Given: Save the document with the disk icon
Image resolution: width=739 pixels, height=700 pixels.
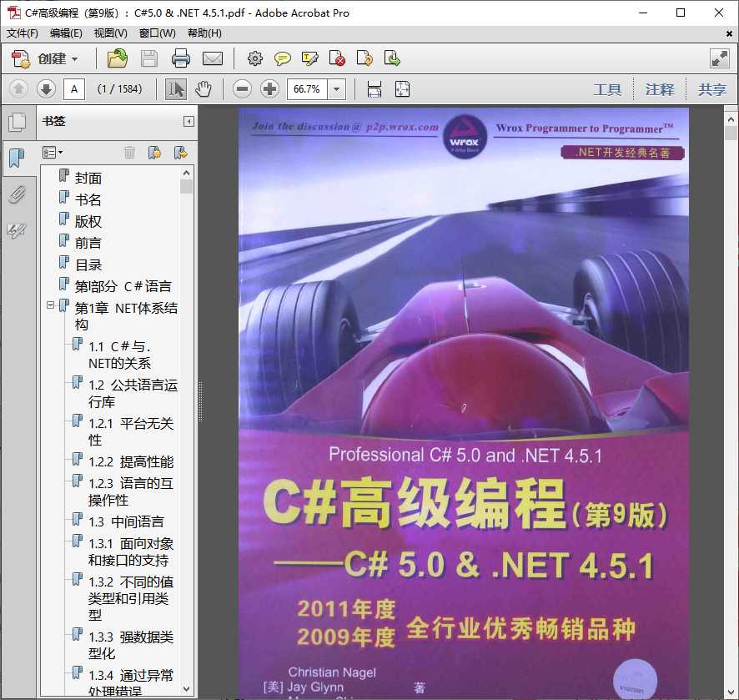Looking at the screenshot, I should 149,58.
